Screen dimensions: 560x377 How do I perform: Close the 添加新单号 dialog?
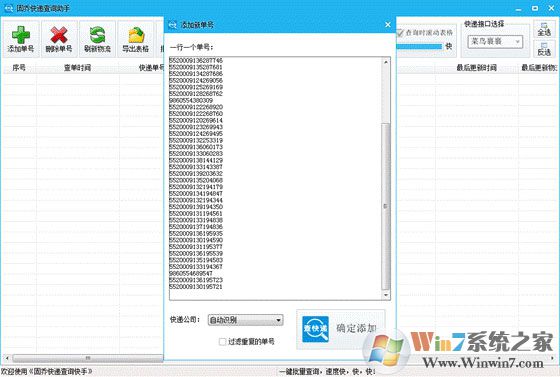[x=388, y=25]
